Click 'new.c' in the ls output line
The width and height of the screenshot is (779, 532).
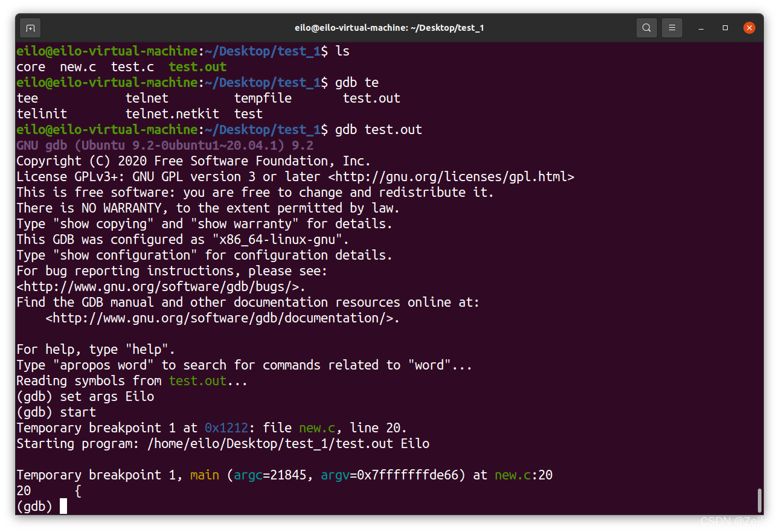click(x=78, y=67)
